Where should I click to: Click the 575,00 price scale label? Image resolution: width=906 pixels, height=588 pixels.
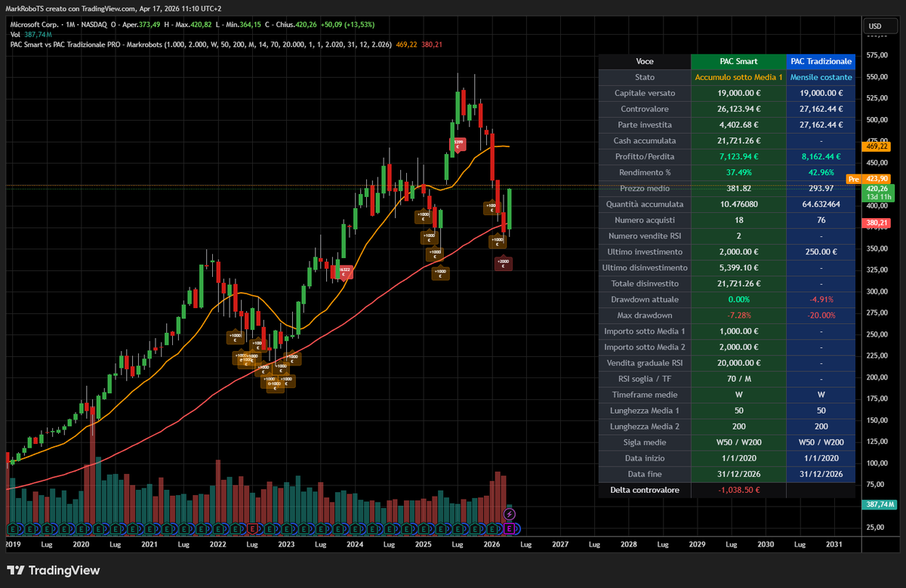point(877,55)
